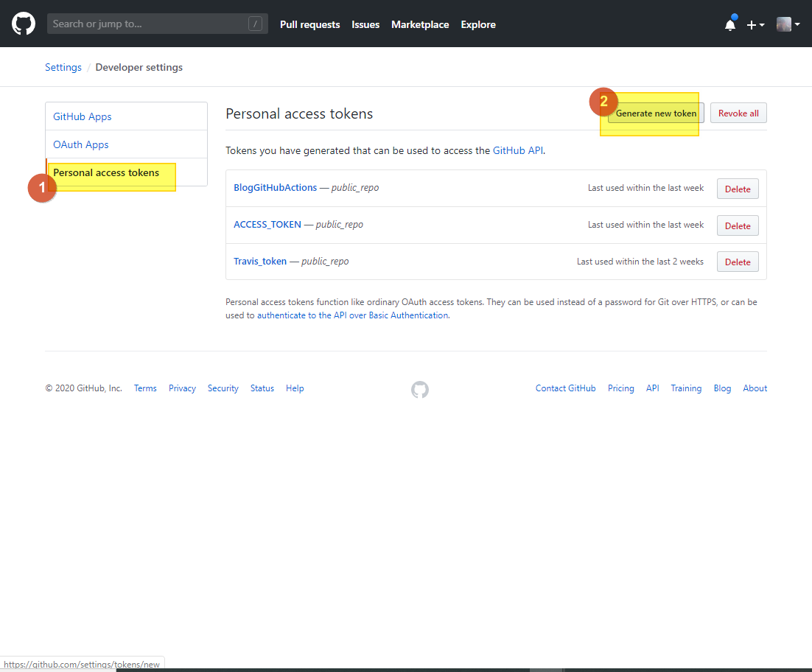This screenshot has width=812, height=672.
Task: Open the Privacy footer link
Action: tap(182, 388)
